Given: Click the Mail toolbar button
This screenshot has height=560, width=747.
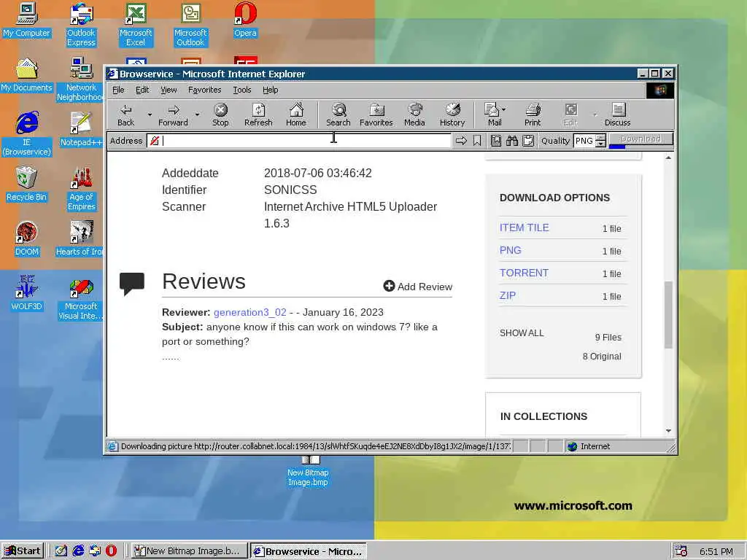Looking at the screenshot, I should click(x=492, y=114).
